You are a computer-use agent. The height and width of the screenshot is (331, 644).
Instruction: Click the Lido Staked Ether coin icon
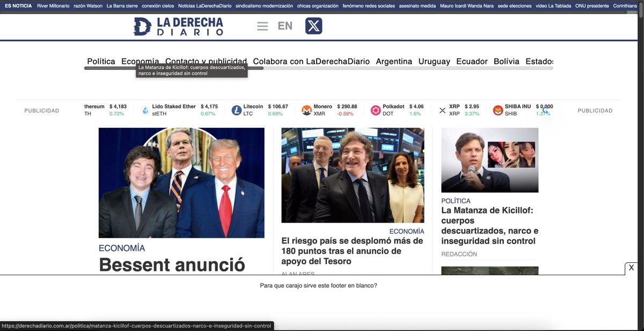tap(145, 111)
